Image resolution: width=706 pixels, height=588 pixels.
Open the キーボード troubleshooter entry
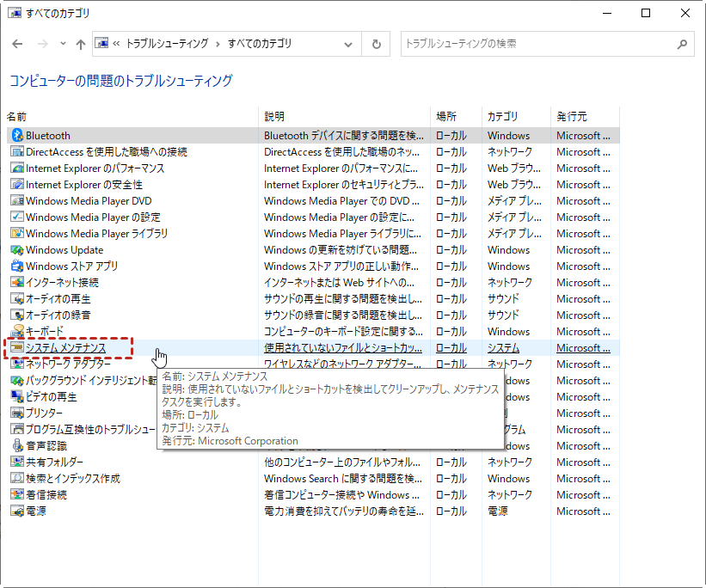click(45, 331)
